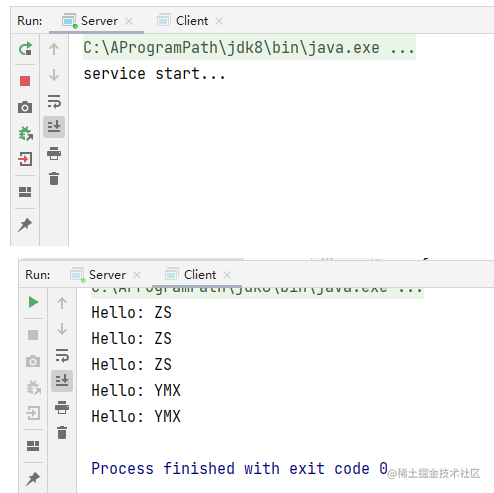Screen dimensions: 494x493
Task: Toggle soft-wrap in top console panel
Action: tap(54, 101)
